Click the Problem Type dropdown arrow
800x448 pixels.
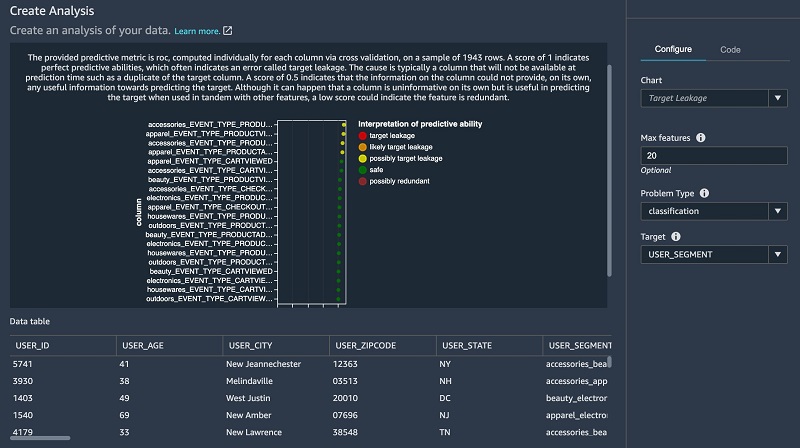tap(778, 211)
